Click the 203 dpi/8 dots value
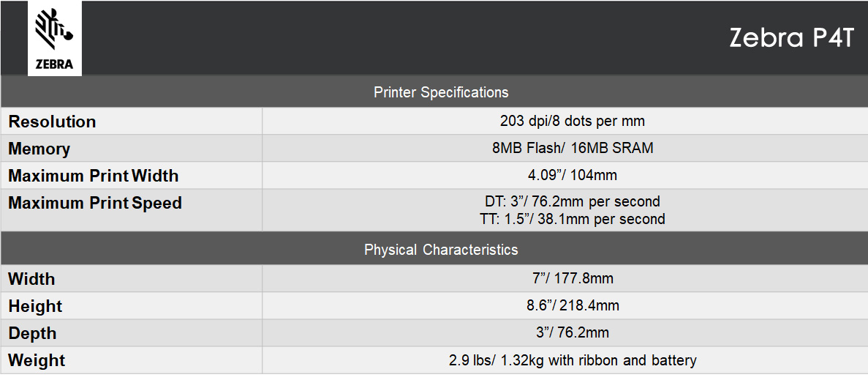The width and height of the screenshot is (868, 380). point(572,121)
